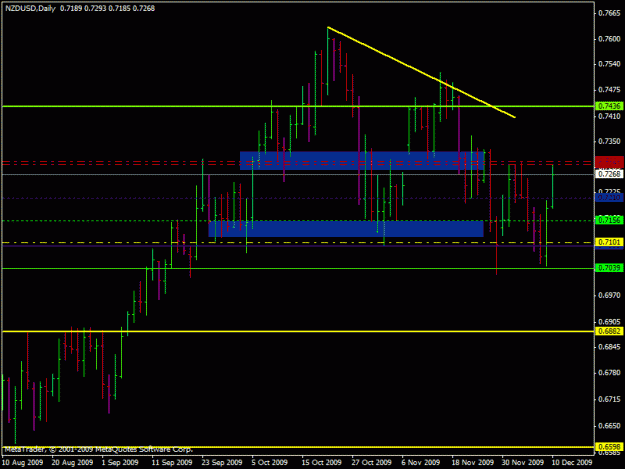
Task: Select the upper blue rectangle zone
Action: click(x=362, y=161)
